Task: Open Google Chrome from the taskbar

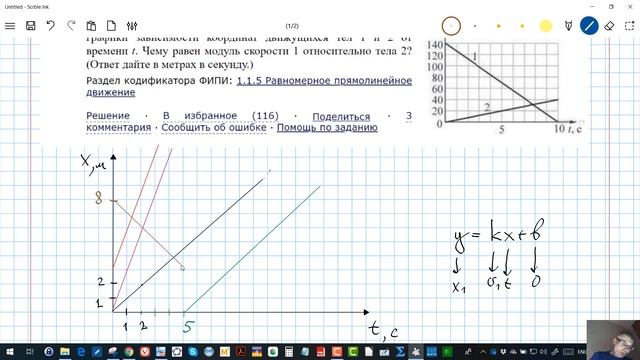Action: click(129, 351)
